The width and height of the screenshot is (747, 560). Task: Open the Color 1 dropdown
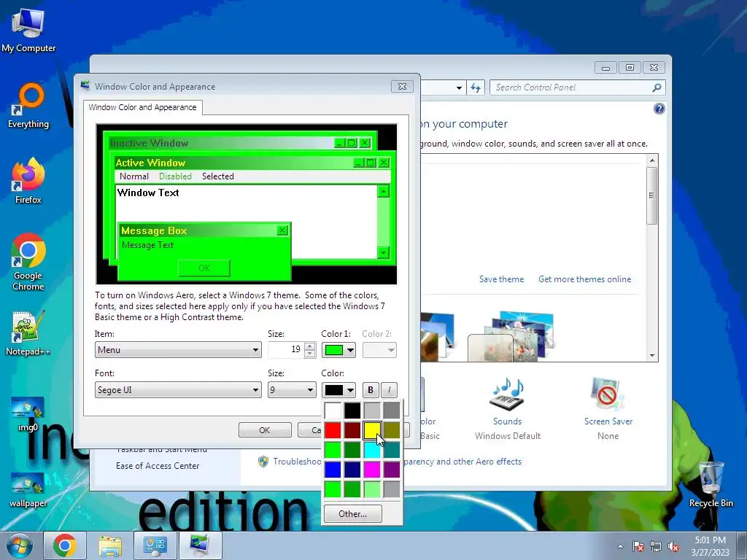(x=338, y=350)
